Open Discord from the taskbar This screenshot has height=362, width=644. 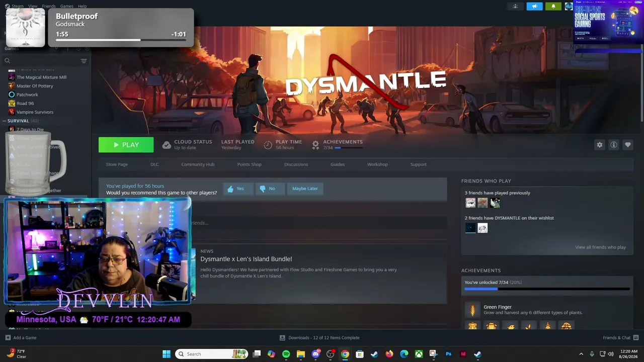click(x=315, y=354)
